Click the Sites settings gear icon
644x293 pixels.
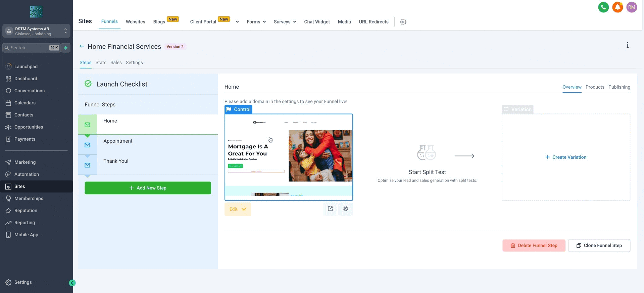403,22
